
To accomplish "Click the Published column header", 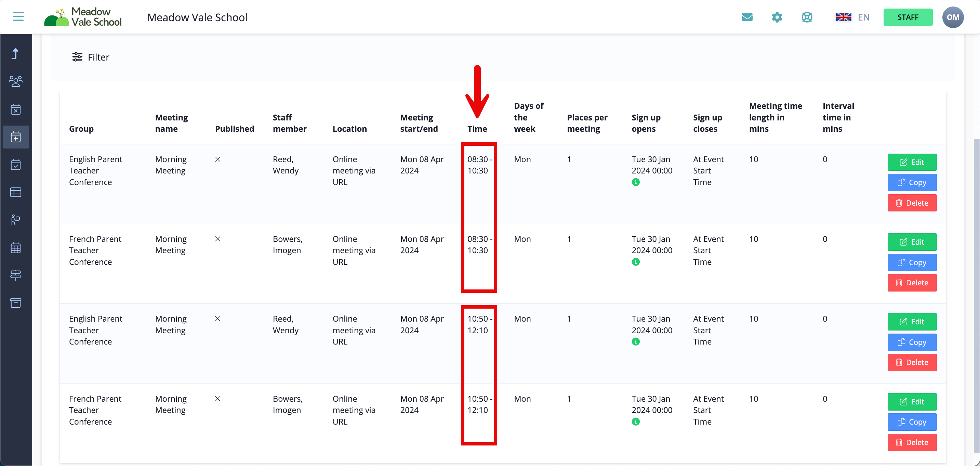I will (235, 129).
